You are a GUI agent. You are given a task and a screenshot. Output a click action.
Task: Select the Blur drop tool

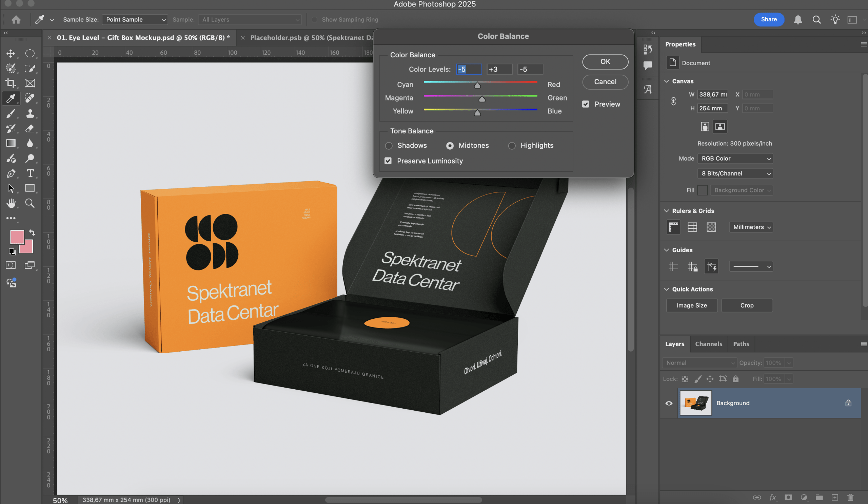coord(30,143)
